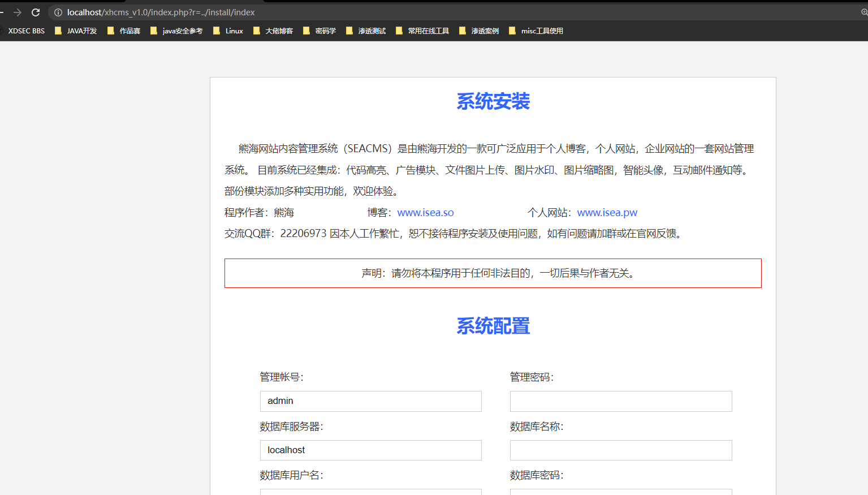Open the 常用在线工具 bookmark folder
This screenshot has height=495, width=868.
(422, 31)
